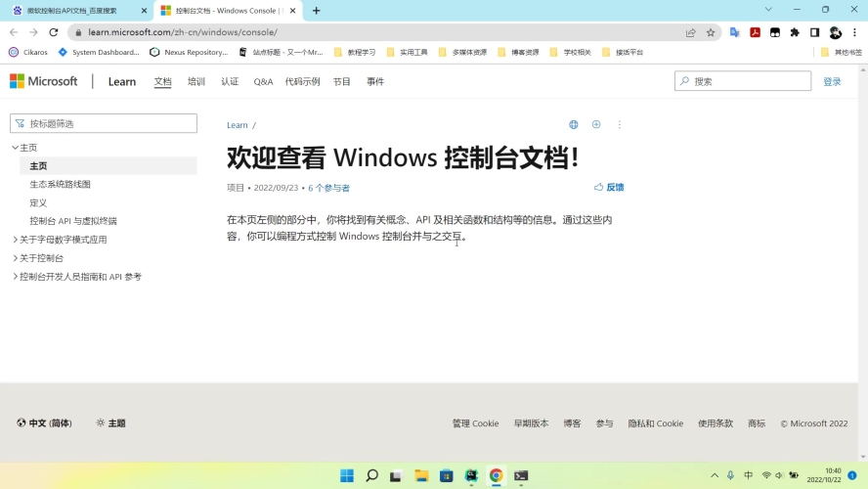
Task: Open Microsoft Store from taskbar
Action: coord(446,475)
